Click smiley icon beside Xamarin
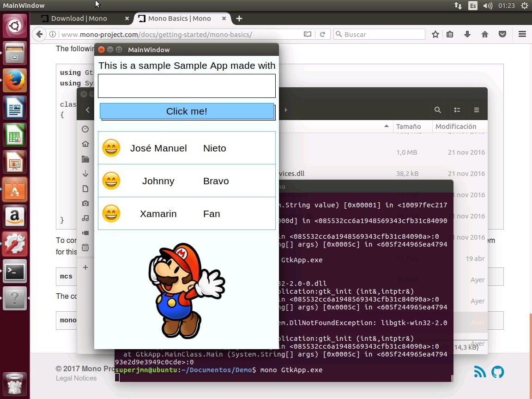The width and height of the screenshot is (532, 399). (x=111, y=213)
